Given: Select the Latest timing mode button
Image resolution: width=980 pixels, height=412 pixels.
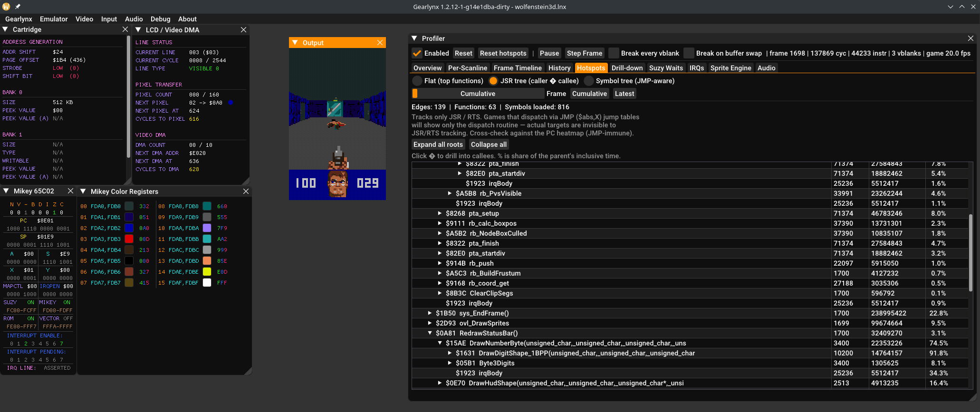Looking at the screenshot, I should coord(624,94).
